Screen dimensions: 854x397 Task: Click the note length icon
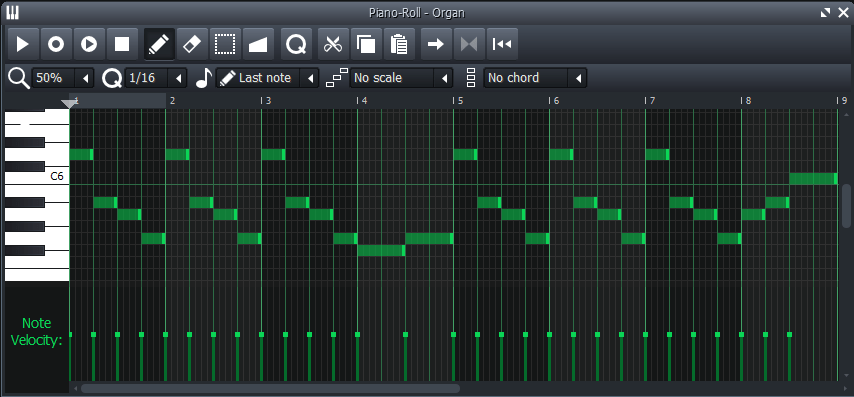[204, 78]
